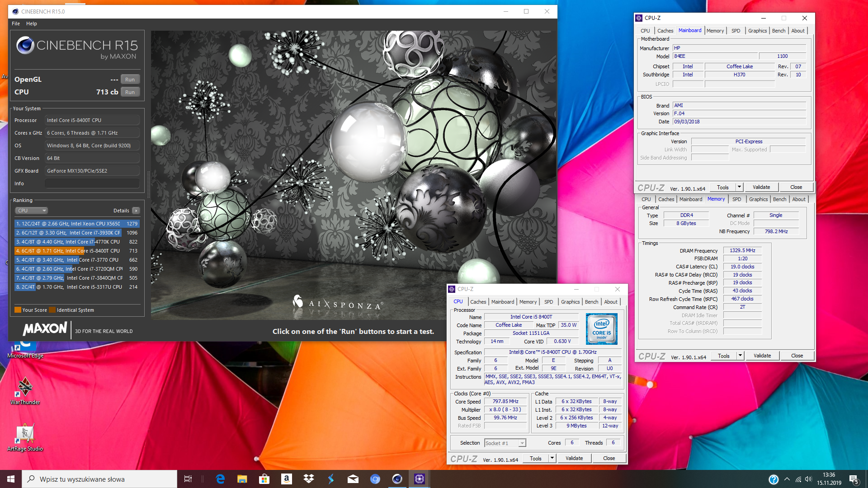Open the File menu in Cinebench

(16, 23)
